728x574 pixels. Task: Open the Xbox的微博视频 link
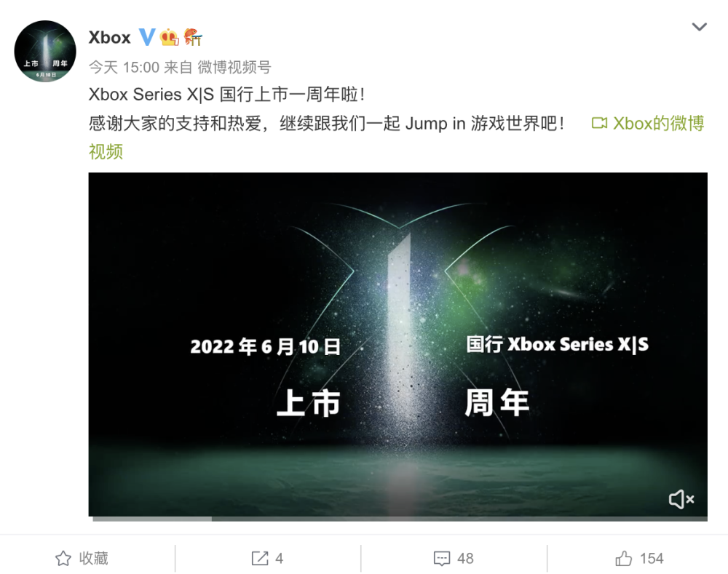(659, 124)
